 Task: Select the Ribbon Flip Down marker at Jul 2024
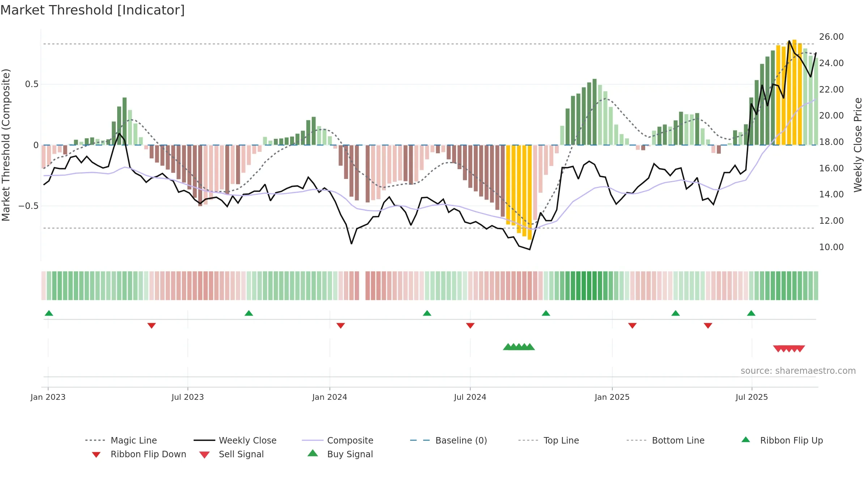(x=470, y=326)
